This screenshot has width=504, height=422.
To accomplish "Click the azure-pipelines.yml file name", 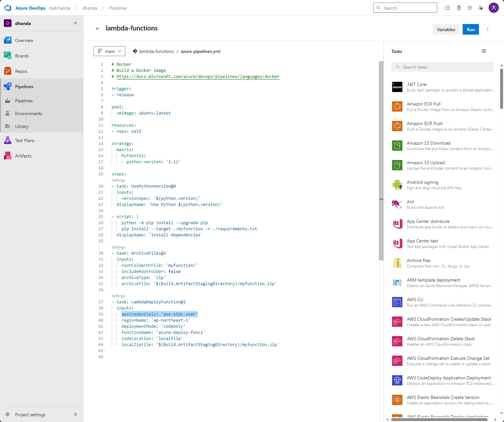I will [200, 51].
